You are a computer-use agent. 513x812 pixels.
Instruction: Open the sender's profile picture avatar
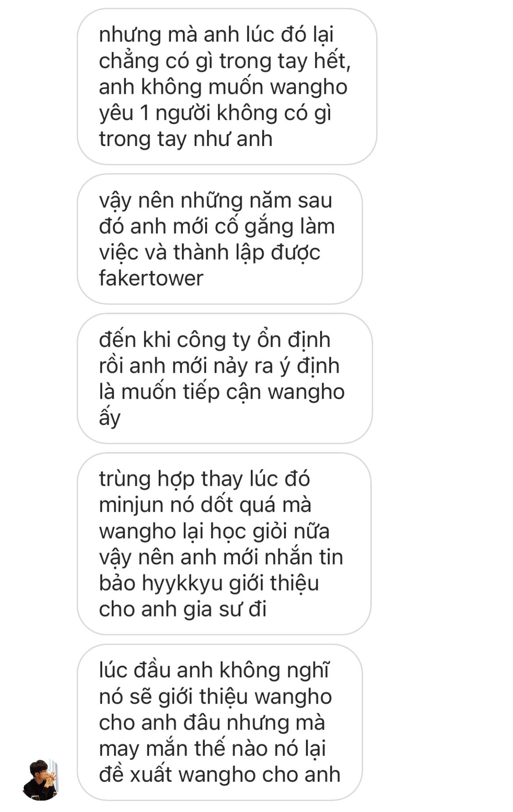tap(40, 780)
